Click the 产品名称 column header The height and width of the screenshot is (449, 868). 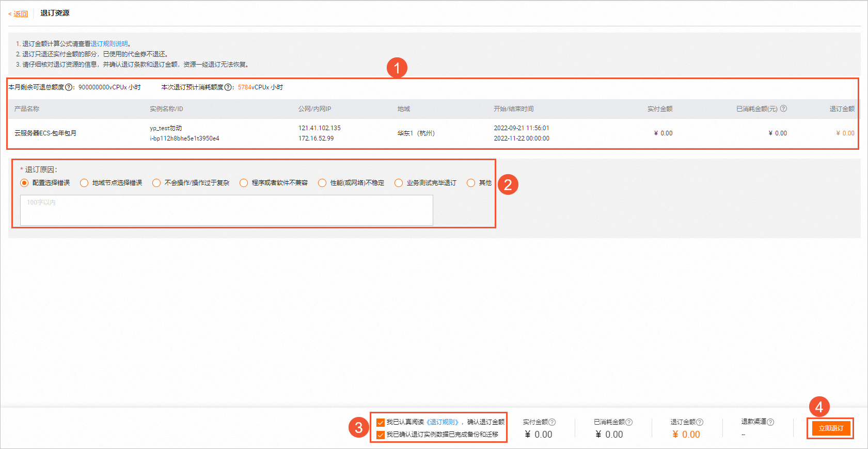tap(27, 109)
